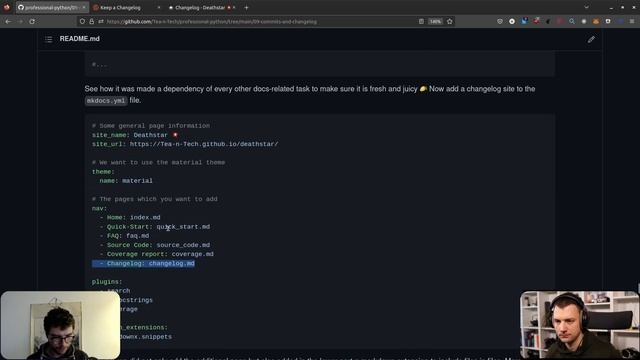Toggle reader view icon in address bar
The image size is (640, 360).
(x=421, y=21)
